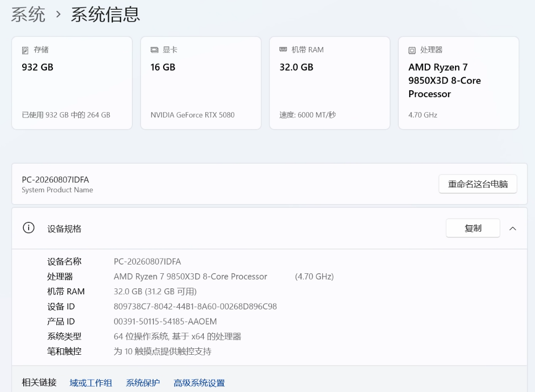The image size is (535, 392).
Task: Click the graphics card icon
Action: coord(154,50)
